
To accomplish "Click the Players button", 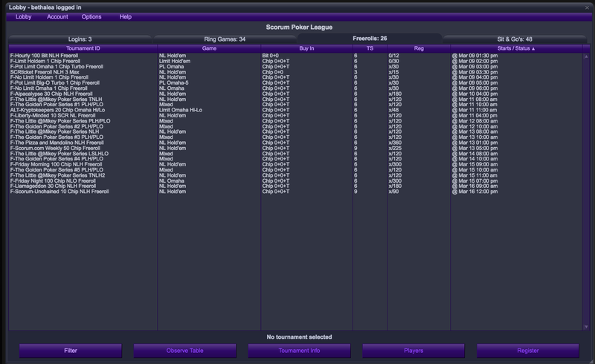I will [414, 351].
